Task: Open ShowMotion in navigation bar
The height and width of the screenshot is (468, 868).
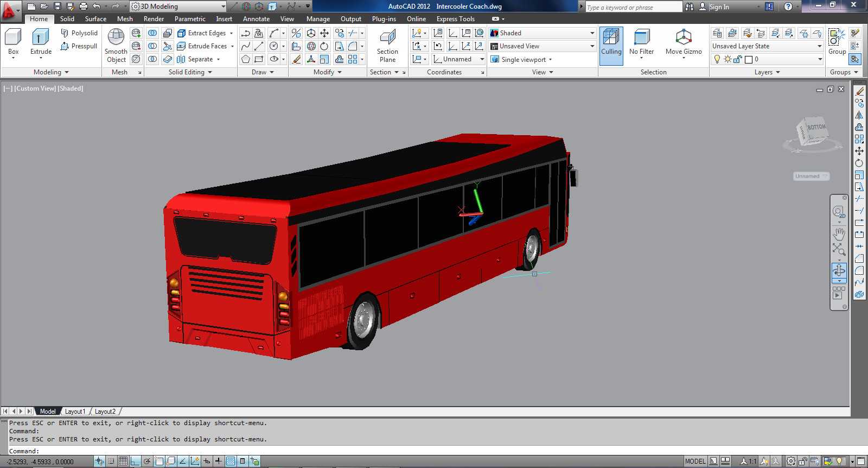Action: tap(839, 293)
